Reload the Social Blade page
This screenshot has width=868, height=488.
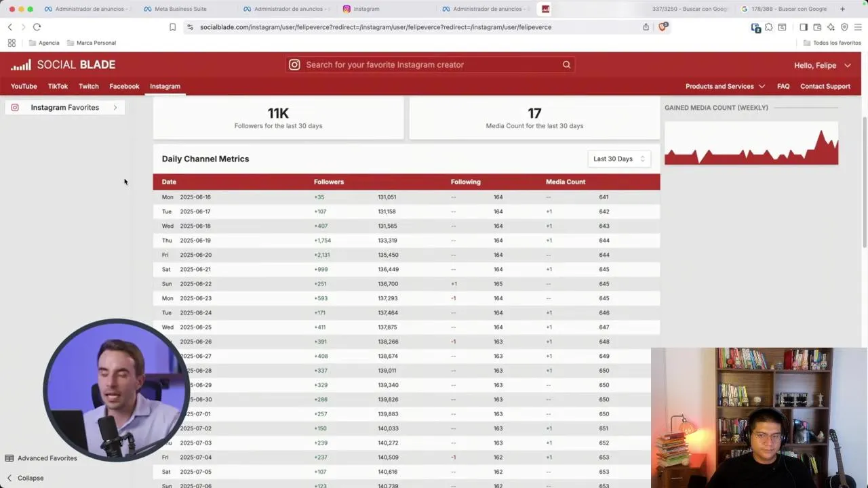(x=37, y=27)
